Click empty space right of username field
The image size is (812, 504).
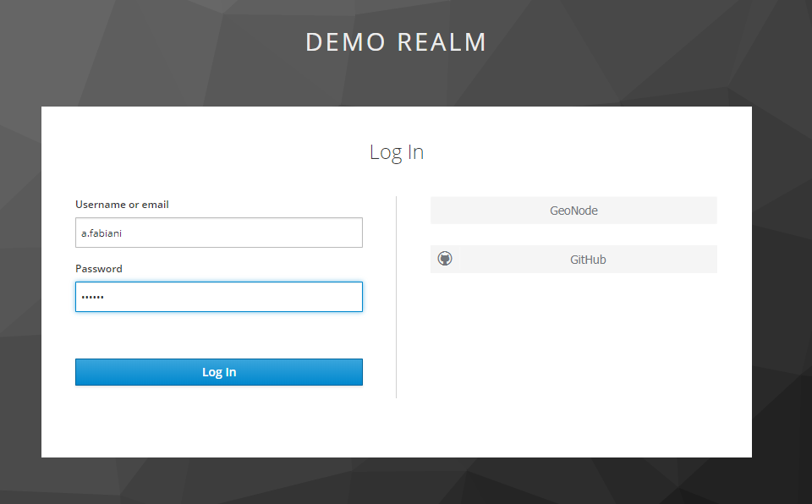[379, 233]
